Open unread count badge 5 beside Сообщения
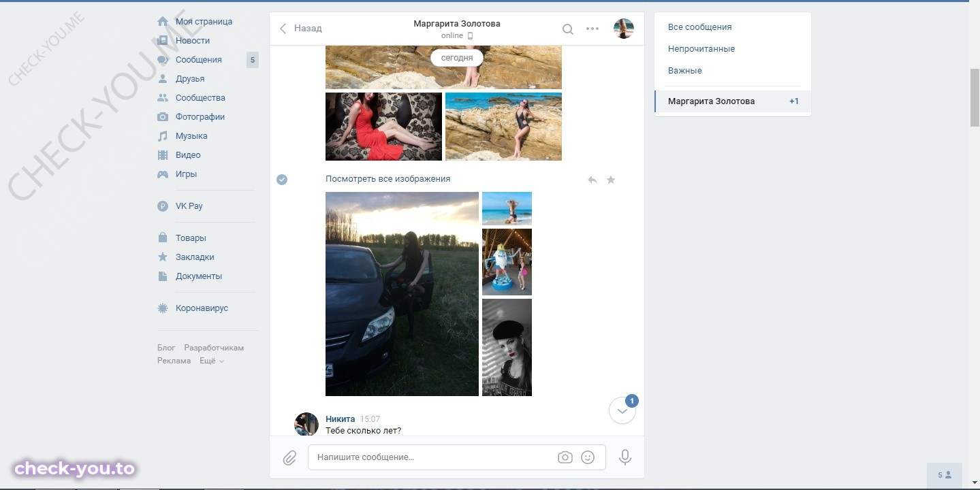Screen dimensions: 980x490 point(253,60)
